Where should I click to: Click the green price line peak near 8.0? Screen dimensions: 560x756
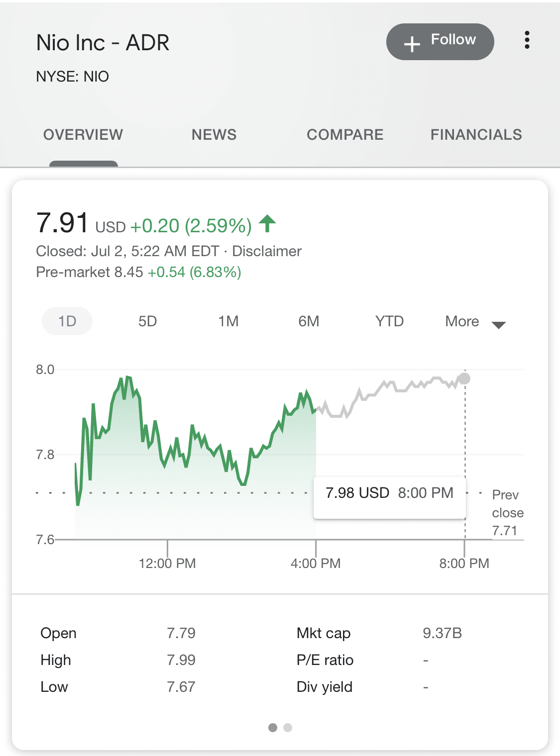(128, 378)
